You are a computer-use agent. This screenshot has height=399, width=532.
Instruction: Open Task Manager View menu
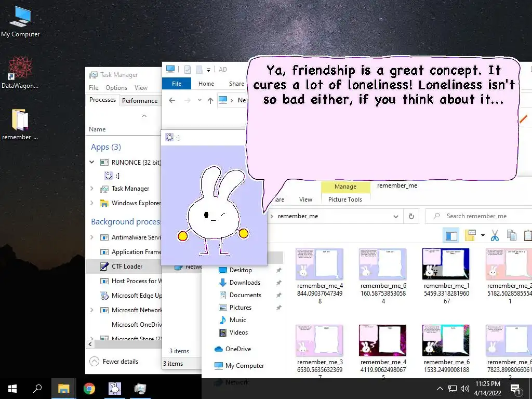[x=141, y=87]
